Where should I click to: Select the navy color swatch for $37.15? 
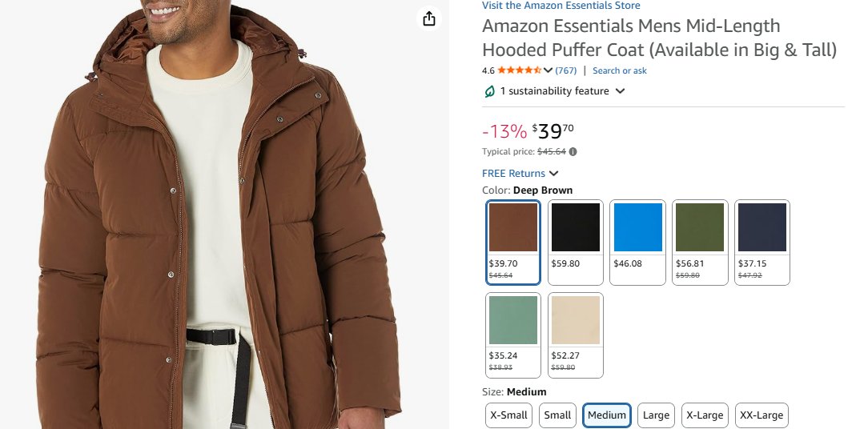pyautogui.click(x=762, y=241)
